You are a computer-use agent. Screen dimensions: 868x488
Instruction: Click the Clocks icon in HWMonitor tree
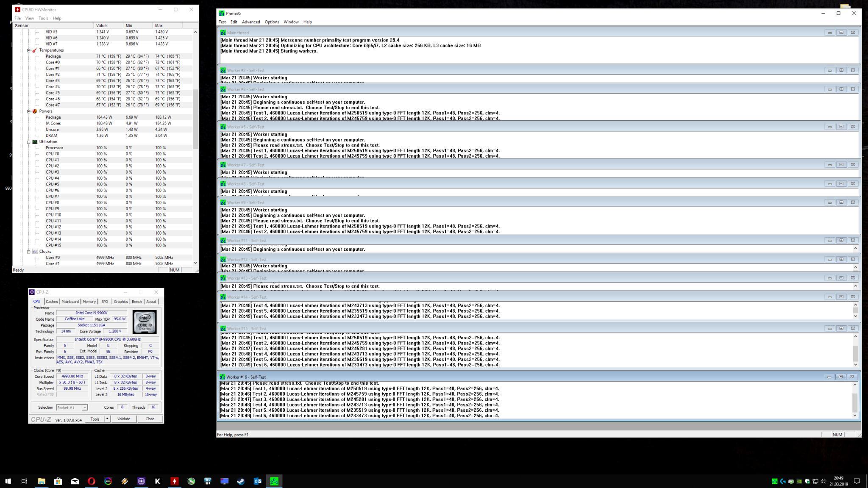coord(35,252)
